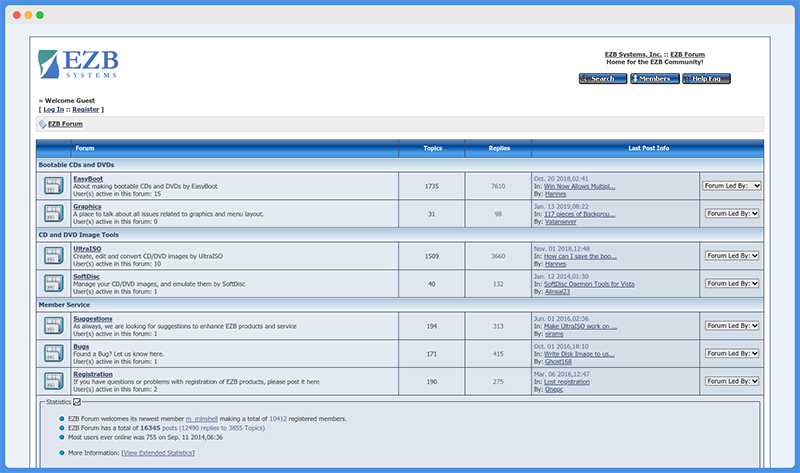Click the green maximize window button

coord(40,15)
